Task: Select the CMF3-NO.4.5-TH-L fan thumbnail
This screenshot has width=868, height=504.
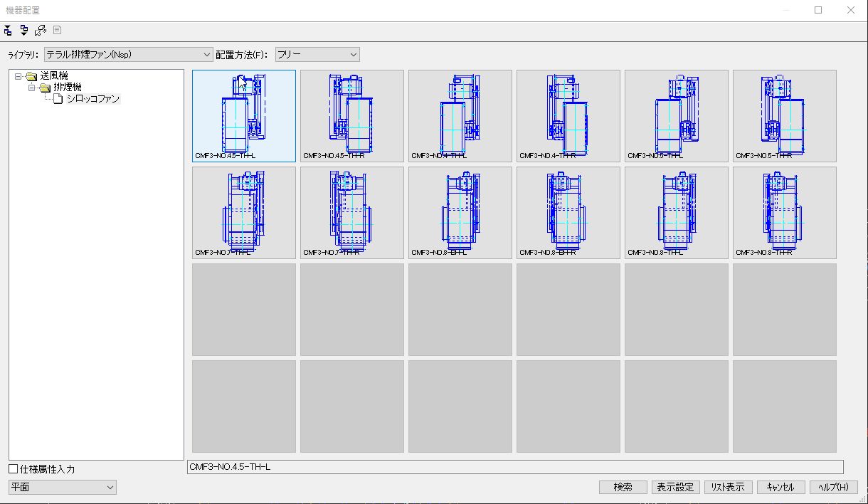Action: [x=244, y=116]
